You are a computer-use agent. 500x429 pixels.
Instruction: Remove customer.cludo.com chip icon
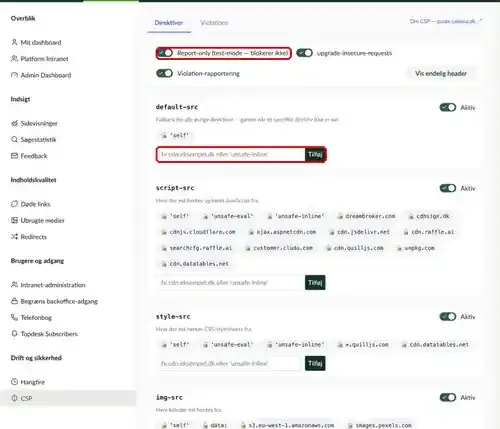(x=248, y=248)
